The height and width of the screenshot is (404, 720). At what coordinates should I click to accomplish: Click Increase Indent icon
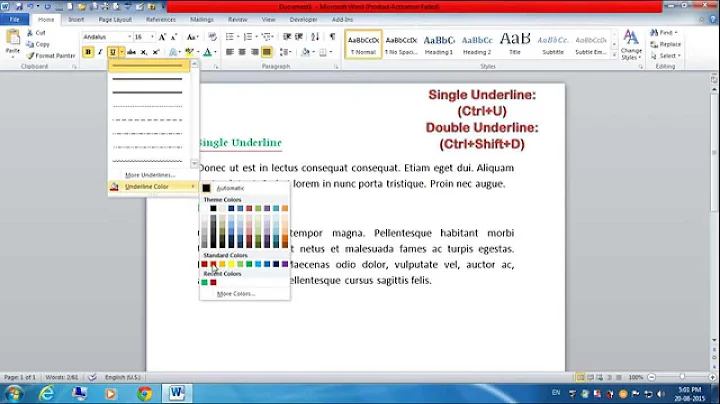pos(299,37)
